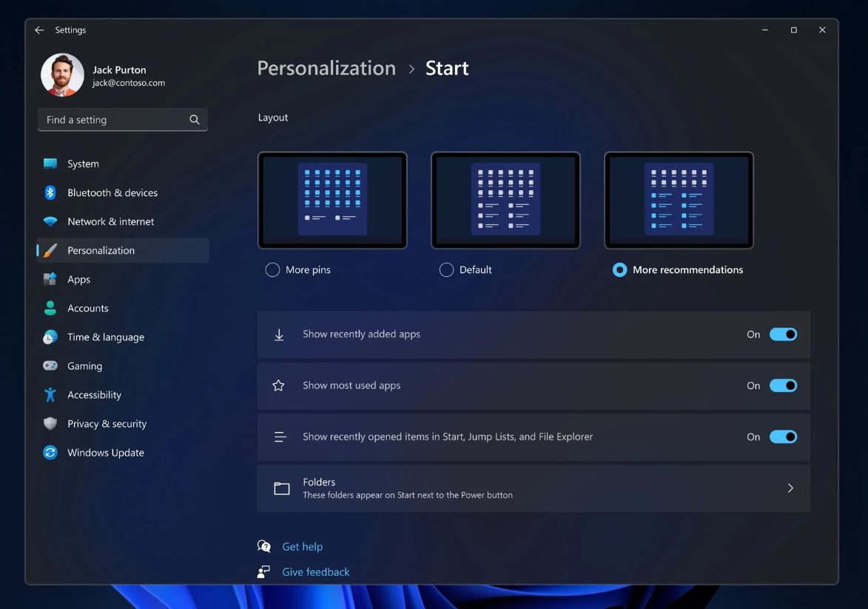The width and height of the screenshot is (868, 609).
Task: Go to Time & language settings
Action: tap(106, 337)
